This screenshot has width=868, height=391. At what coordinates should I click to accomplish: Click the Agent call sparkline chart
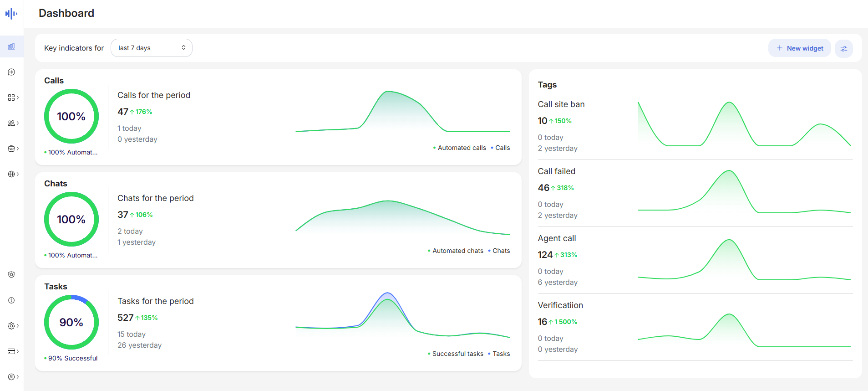pyautogui.click(x=744, y=259)
